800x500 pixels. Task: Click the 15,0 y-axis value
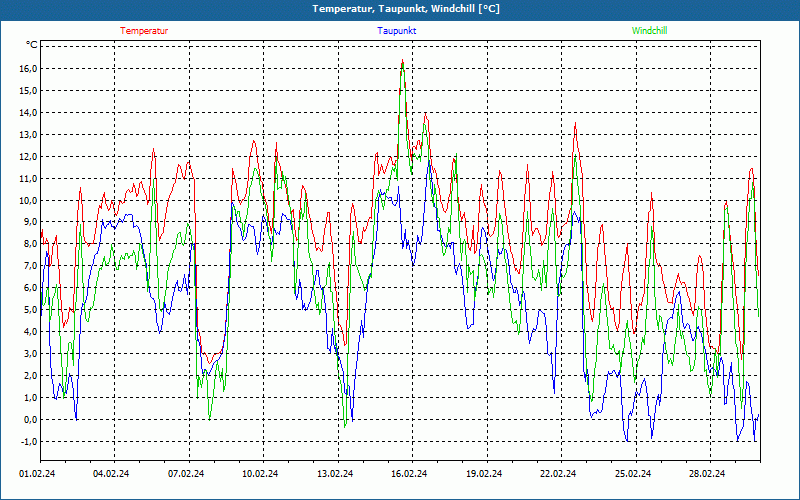coord(28,90)
